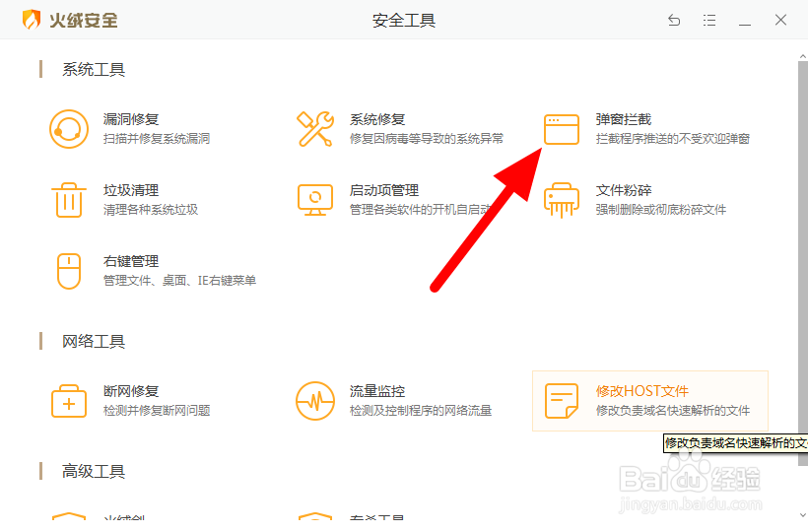
Task: Open the 系统修复 wrench icon
Action: coord(315,129)
